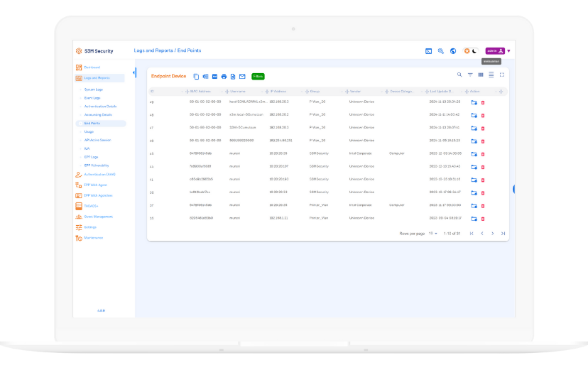Screen dimensions: 588x370
Task: Delete the endpoint row with ID 49
Action: (483, 102)
